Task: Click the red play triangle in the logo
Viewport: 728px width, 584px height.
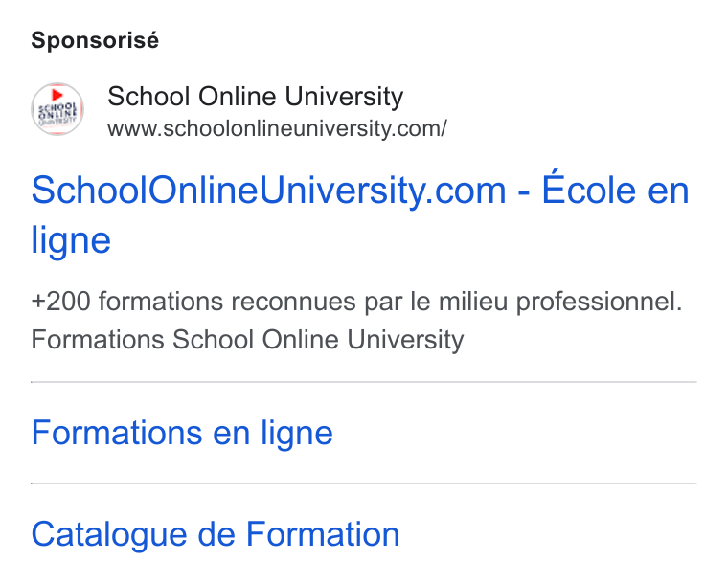Action: click(x=57, y=95)
